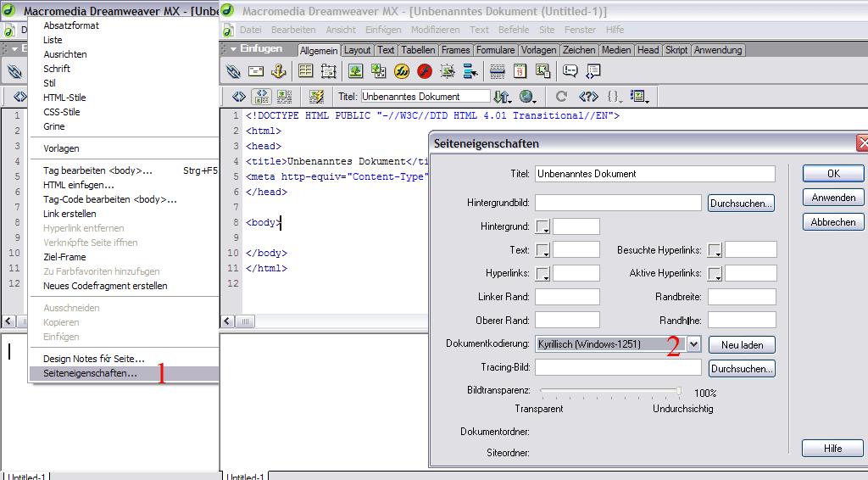Switch to Code and Design view
The image size is (868, 480).
261,97
